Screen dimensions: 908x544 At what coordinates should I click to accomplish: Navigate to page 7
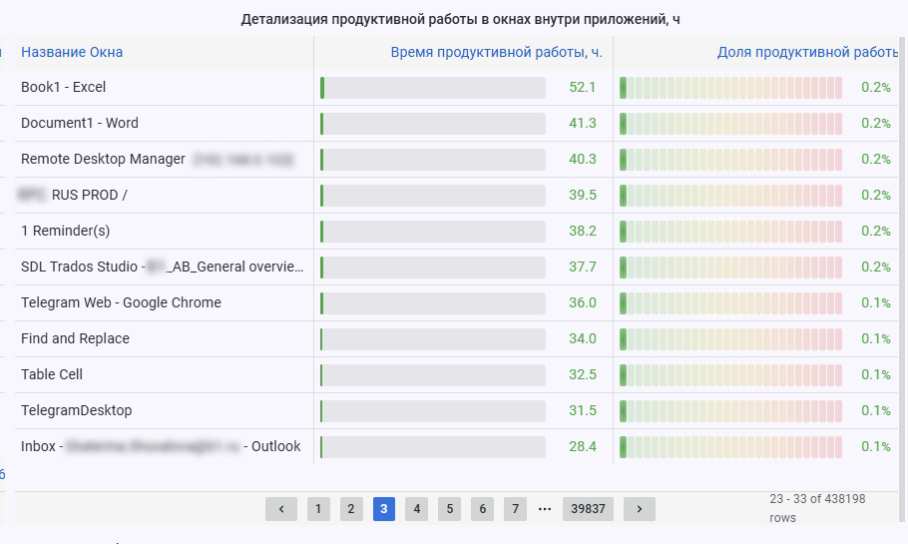[x=515, y=509]
